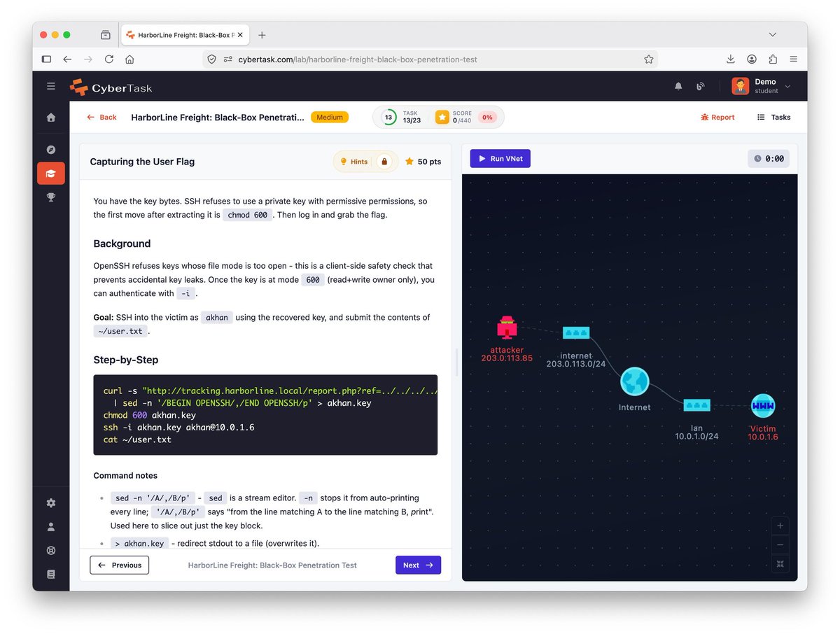Screen dimensions: 840x634
Task: Click the Task 13/23 progress ring
Action: 388,118
